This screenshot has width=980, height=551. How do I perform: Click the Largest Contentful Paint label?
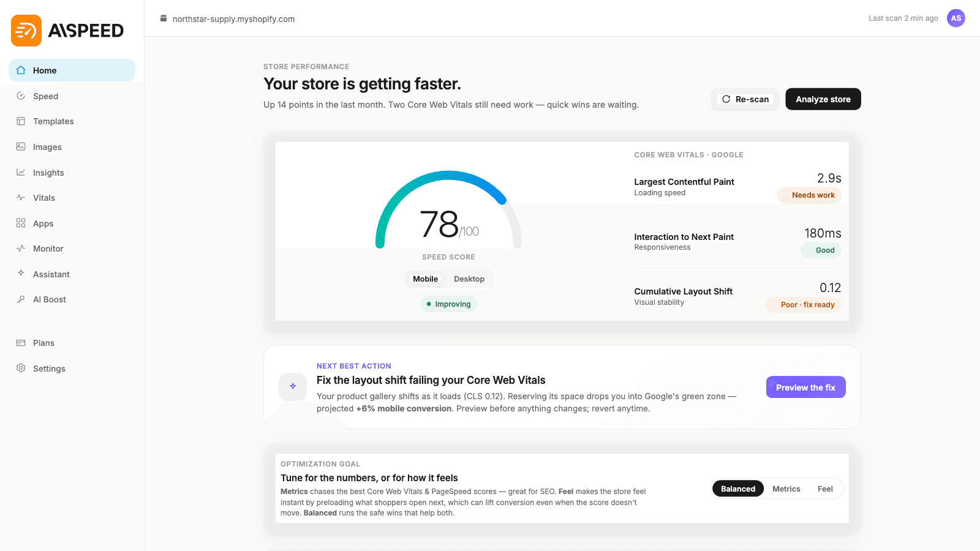point(684,182)
